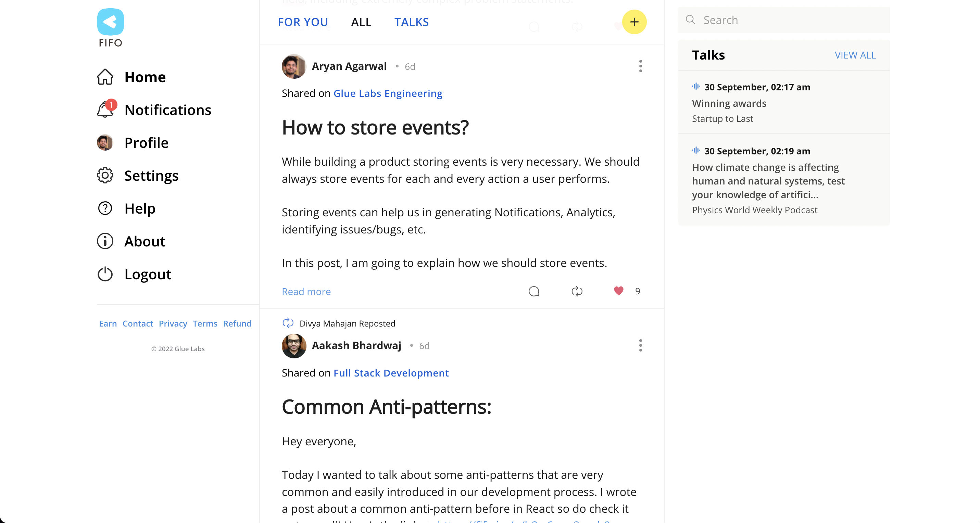Screen dimensions: 980x523
Task: Click the Profile avatar in the sidebar
Action: pyautogui.click(x=105, y=143)
